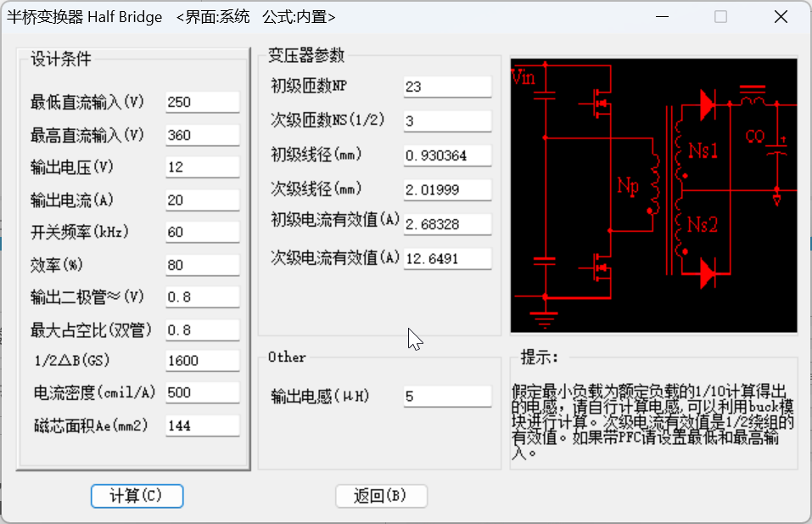
Task: Click the 最低直流输入(V) field
Action: pyautogui.click(x=203, y=102)
